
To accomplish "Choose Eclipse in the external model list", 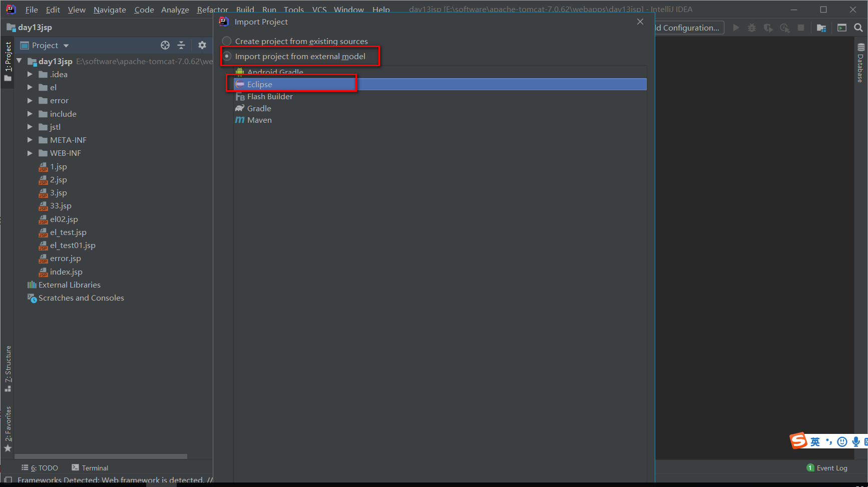I will 440,84.
